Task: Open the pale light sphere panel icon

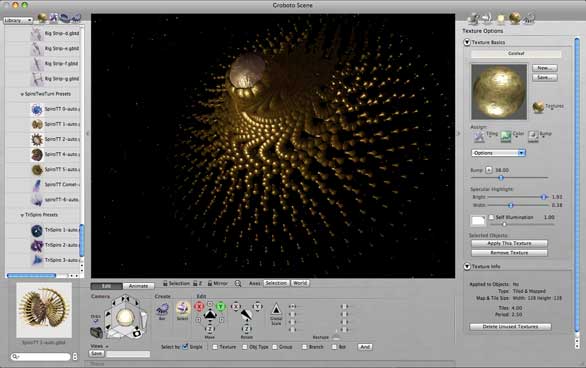Action: (x=500, y=18)
